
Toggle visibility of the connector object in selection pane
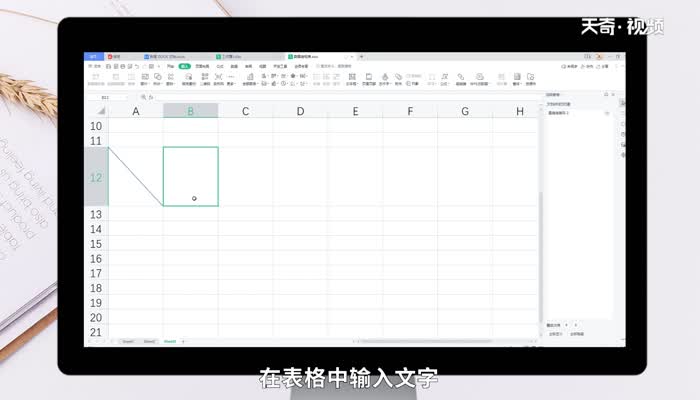point(607,113)
